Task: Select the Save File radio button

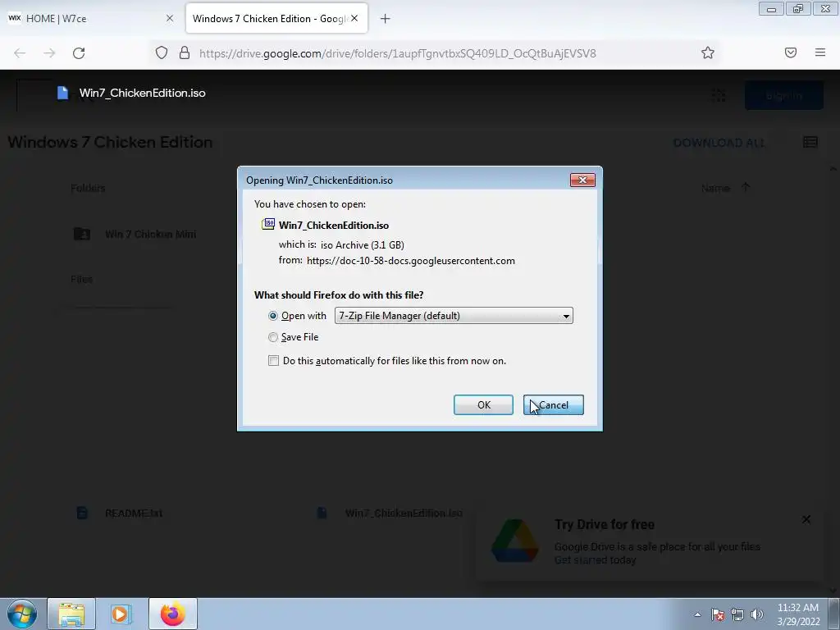Action: point(272,337)
